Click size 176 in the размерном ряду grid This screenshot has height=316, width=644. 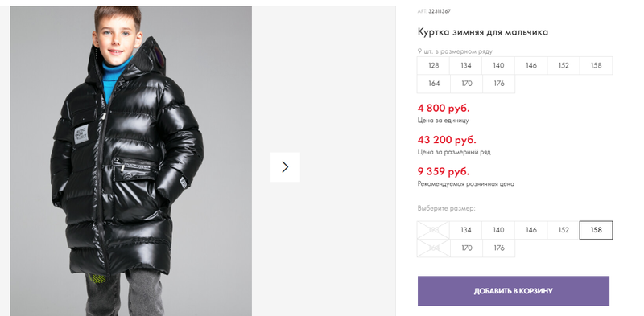(498, 84)
